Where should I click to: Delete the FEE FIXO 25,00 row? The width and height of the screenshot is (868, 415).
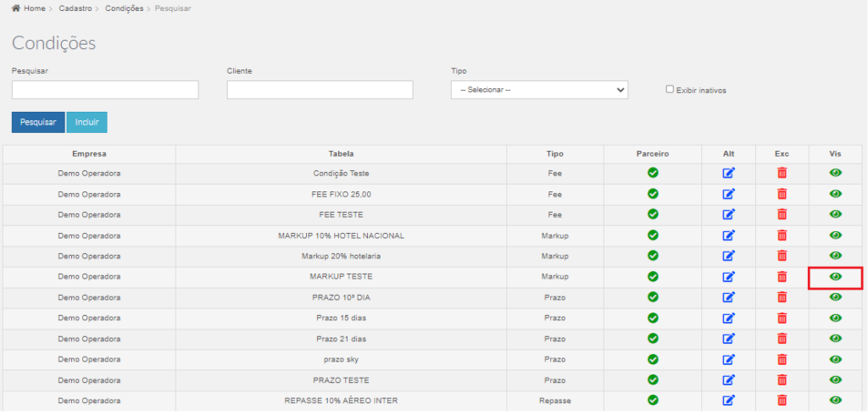(782, 194)
